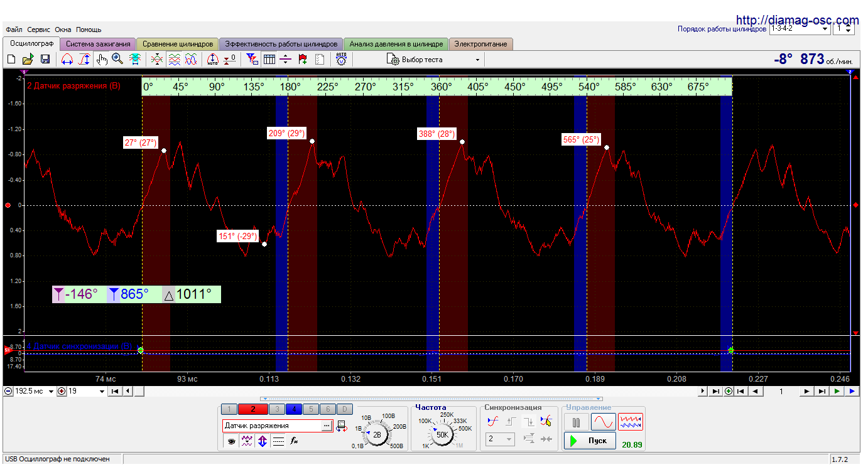868x467 pixels.
Task: Toggle blue channel 4 button
Action: pyautogui.click(x=294, y=409)
